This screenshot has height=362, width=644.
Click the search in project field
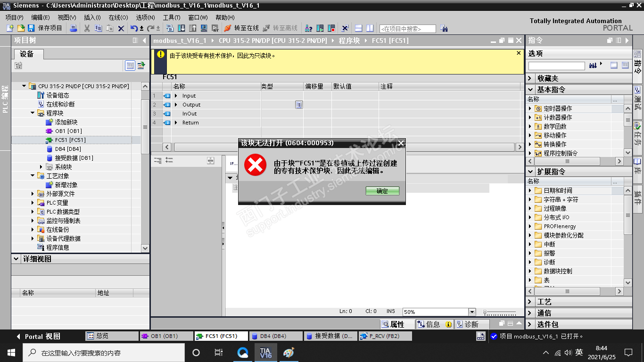pyautogui.click(x=407, y=29)
